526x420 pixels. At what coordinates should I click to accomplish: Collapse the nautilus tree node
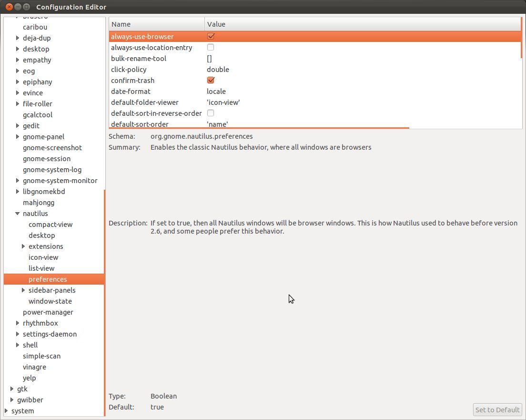click(18, 214)
